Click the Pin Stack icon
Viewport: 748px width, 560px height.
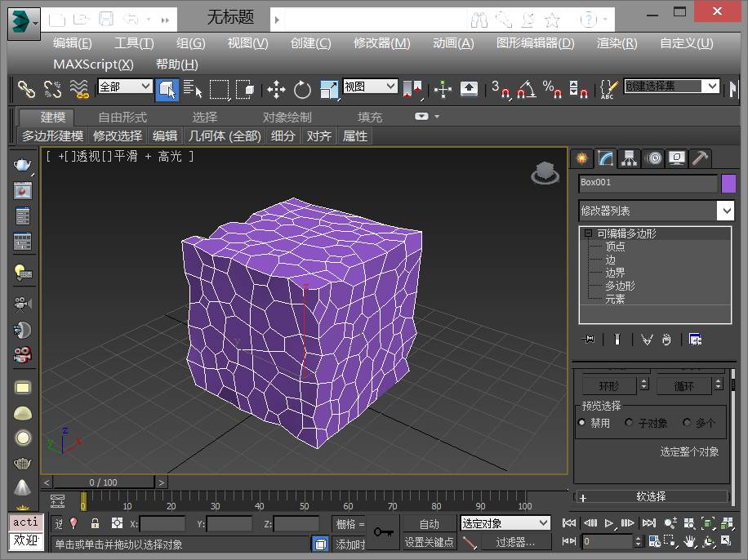[589, 339]
